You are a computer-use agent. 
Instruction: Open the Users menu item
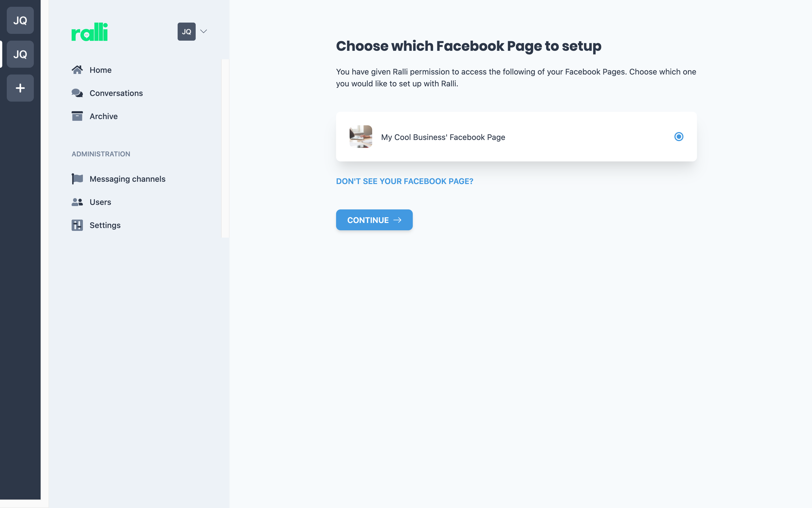[x=91, y=202]
